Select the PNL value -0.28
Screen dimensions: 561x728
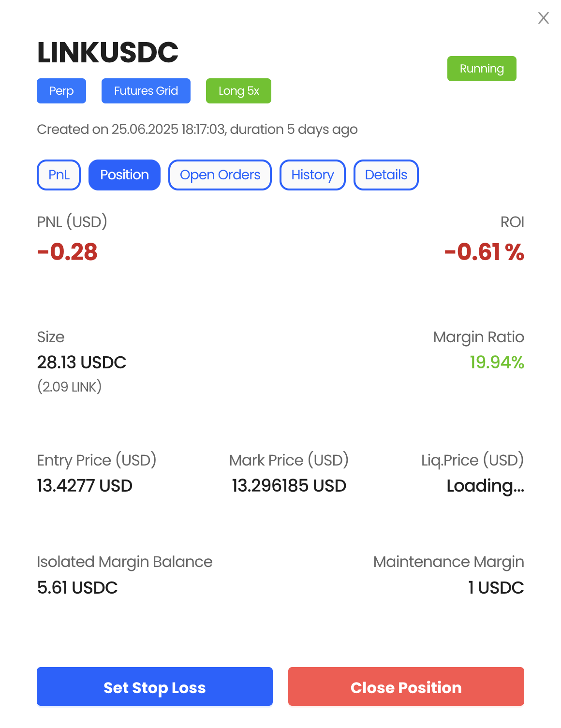point(67,252)
